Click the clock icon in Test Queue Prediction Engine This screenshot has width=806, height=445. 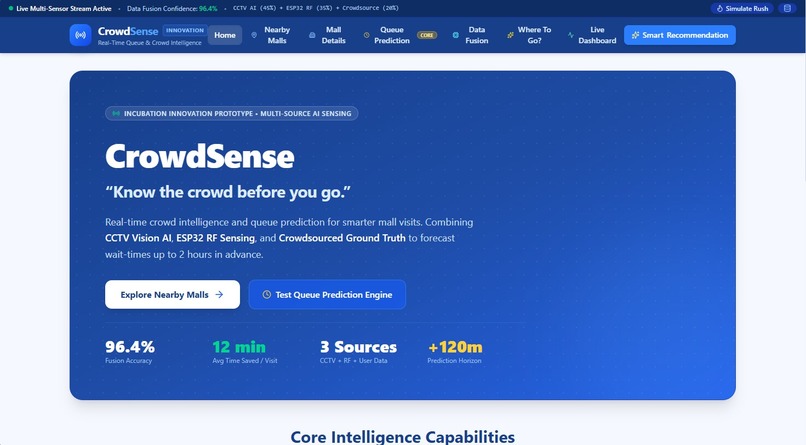click(x=266, y=294)
